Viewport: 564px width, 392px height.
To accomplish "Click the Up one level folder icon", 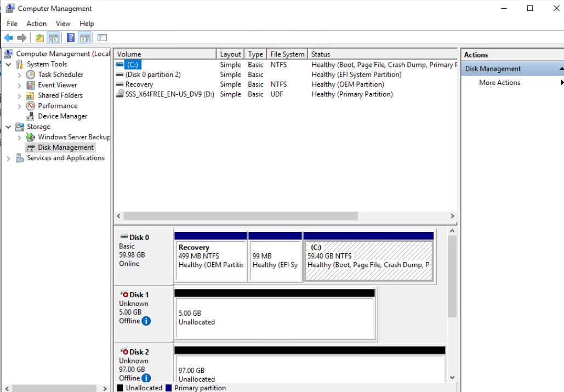I will point(40,37).
